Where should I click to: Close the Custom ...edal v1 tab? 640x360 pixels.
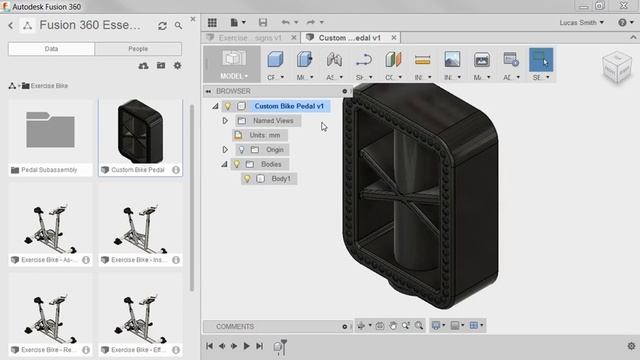394,38
